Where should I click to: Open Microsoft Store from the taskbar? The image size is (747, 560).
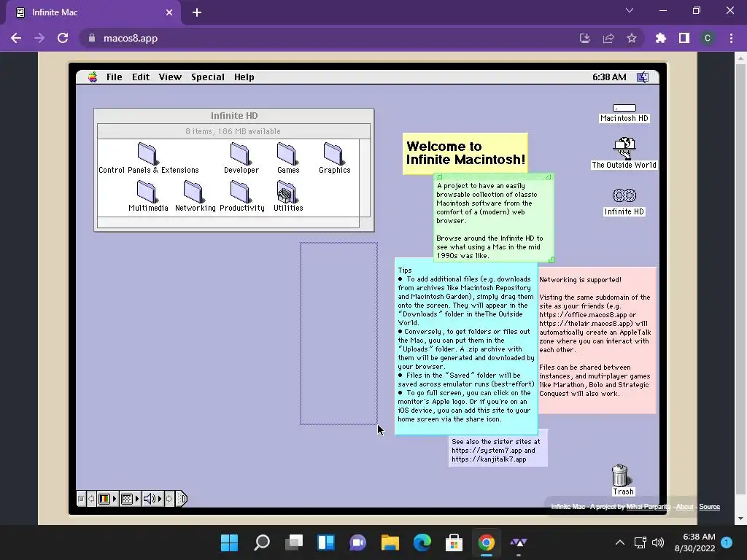coord(454,542)
